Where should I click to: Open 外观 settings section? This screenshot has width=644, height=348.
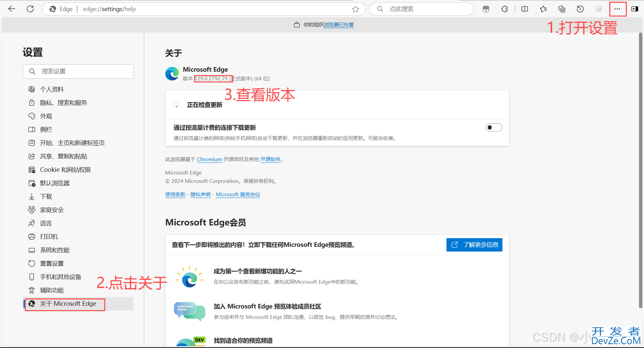click(x=78, y=116)
